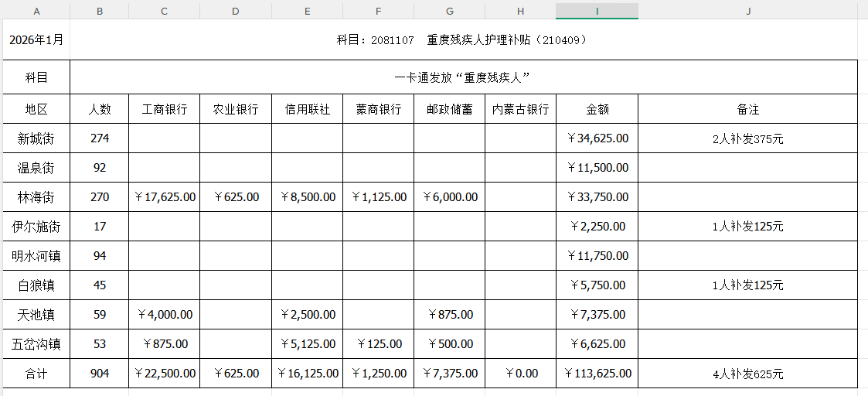
Task: Select column I header
Action: pos(597,11)
